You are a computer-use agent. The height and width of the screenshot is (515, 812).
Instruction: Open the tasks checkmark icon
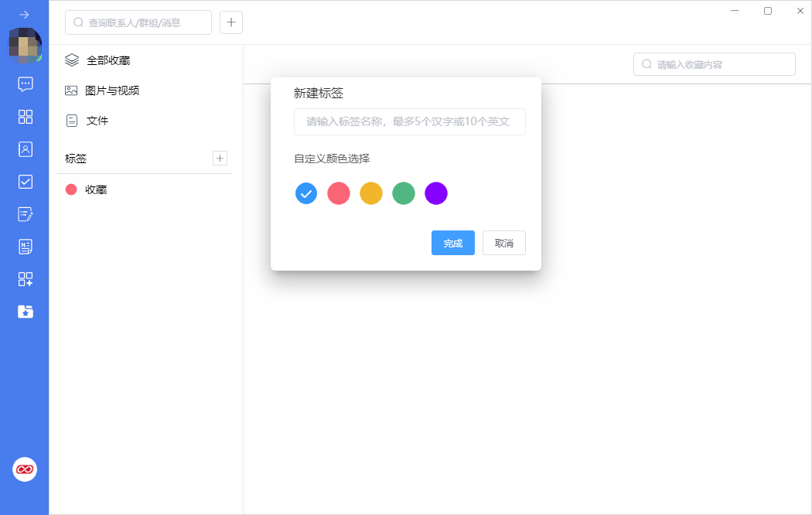(x=25, y=182)
